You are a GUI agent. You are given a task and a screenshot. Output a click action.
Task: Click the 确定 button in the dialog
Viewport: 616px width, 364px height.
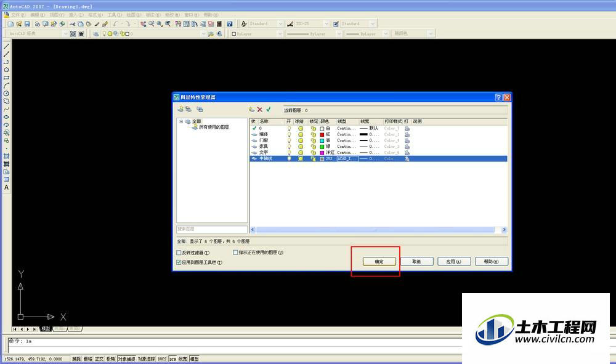click(x=379, y=262)
